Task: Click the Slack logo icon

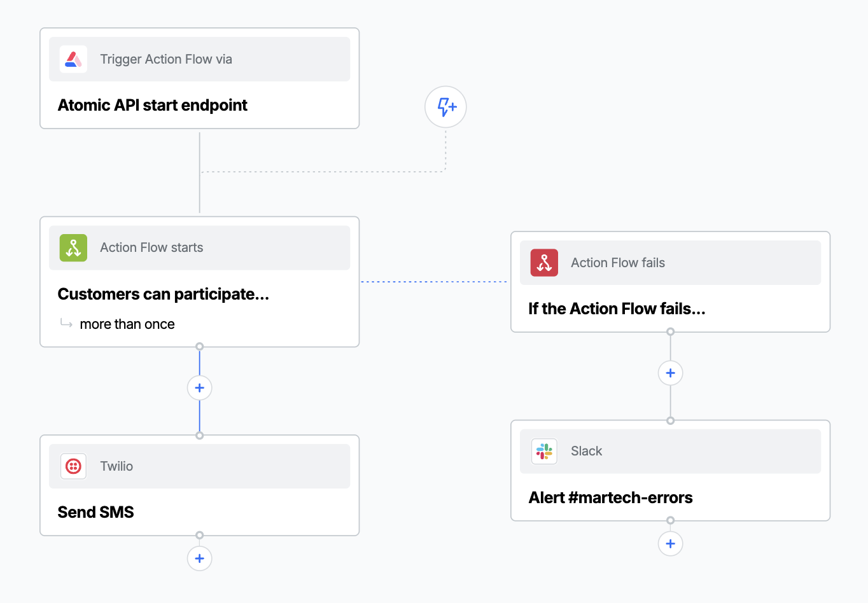Action: (544, 451)
